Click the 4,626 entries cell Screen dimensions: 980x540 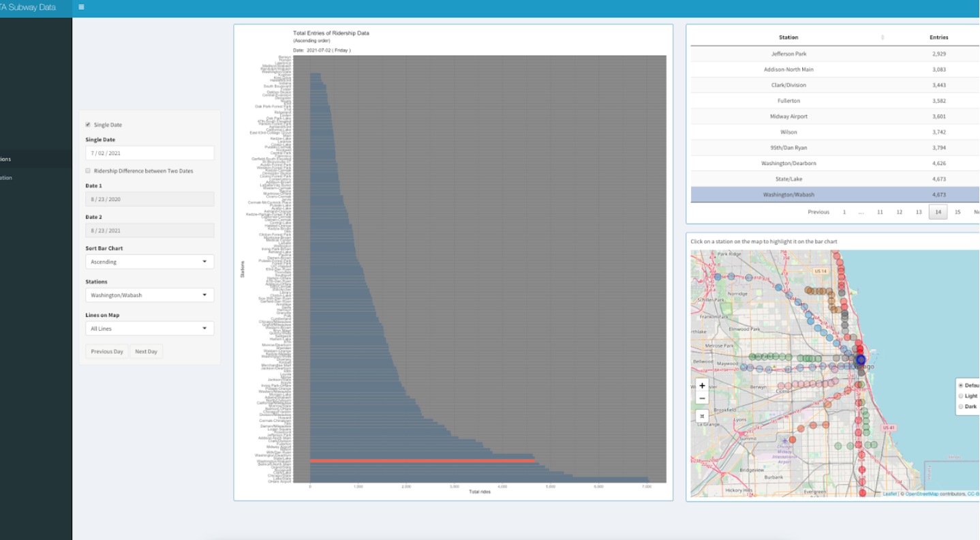point(938,163)
